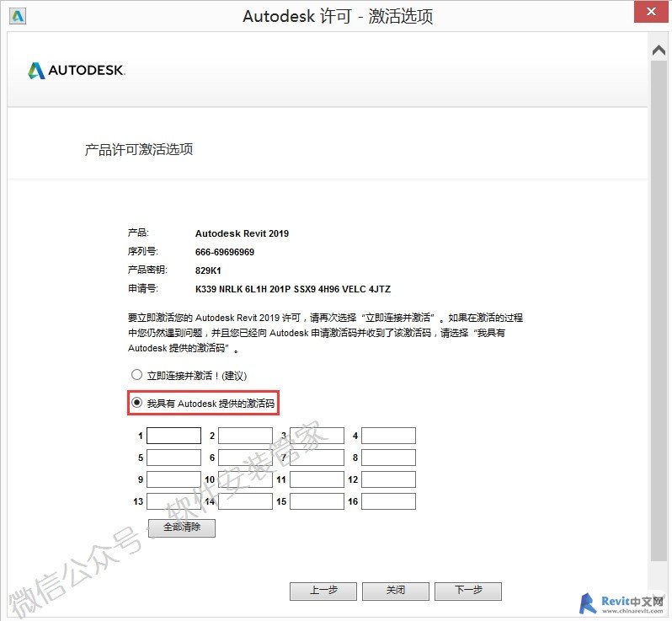Click activation code field 12
The height and width of the screenshot is (621, 672).
(388, 479)
